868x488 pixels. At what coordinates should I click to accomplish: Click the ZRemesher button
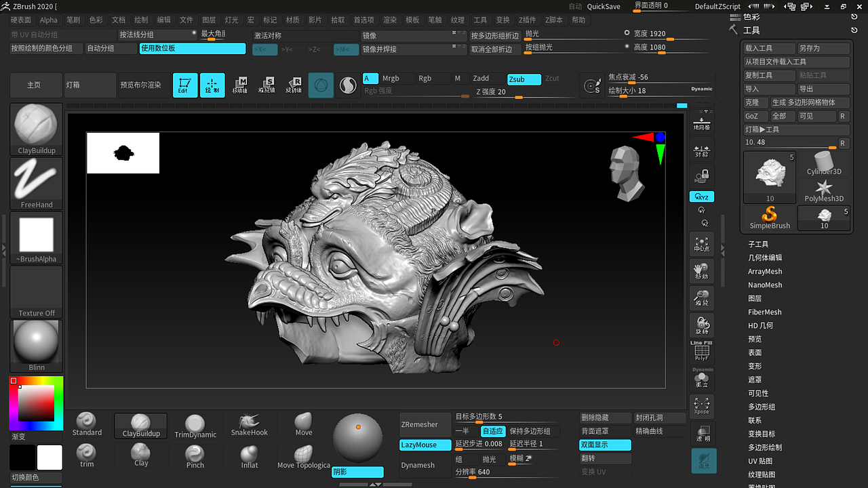click(x=425, y=425)
